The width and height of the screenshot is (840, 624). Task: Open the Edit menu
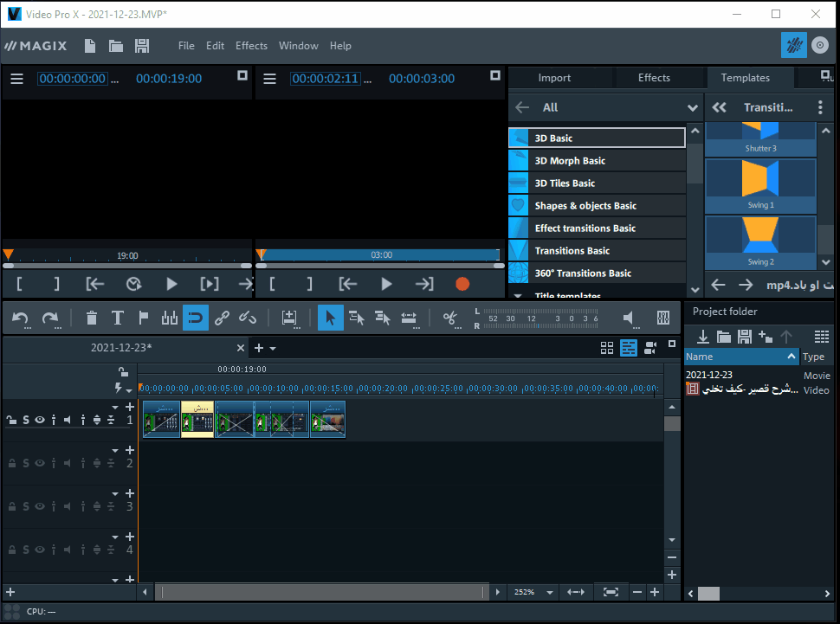pyautogui.click(x=216, y=46)
